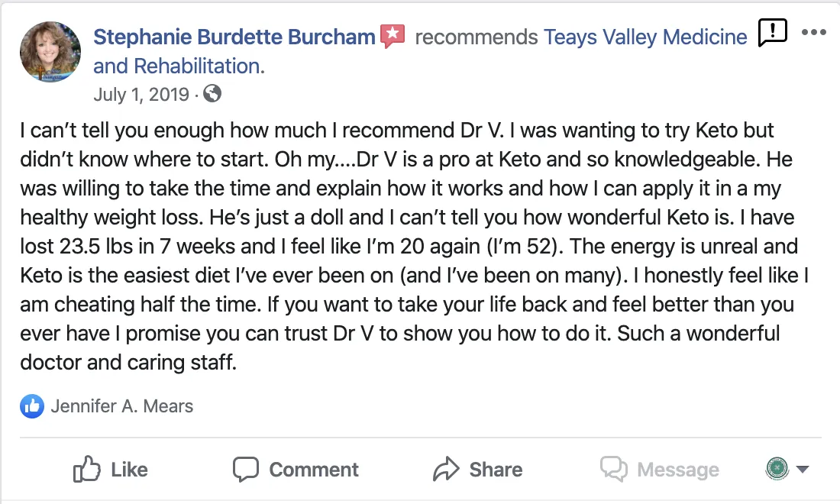Expand the post-as identity dropdown arrow
840x504 pixels.
(802, 469)
